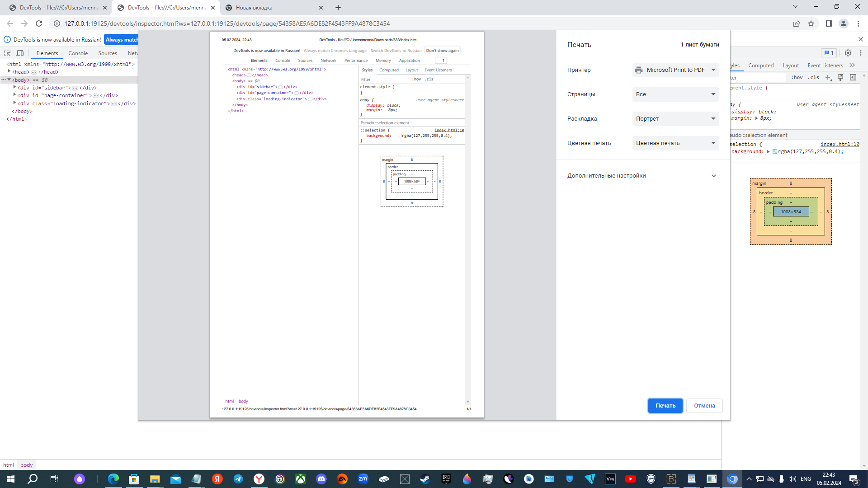Click the Отмена button
Screen dimensions: 868x488
click(x=704, y=406)
